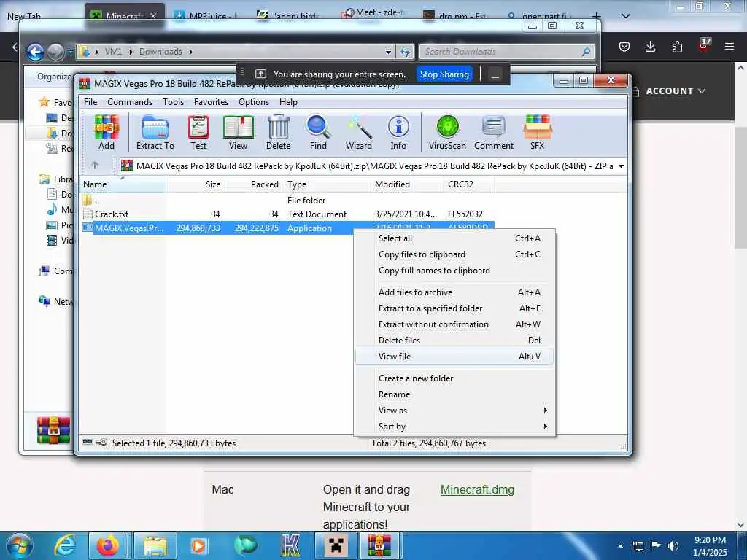Viewport: 747px width, 560px height.
Task: Sort by the Name column header
Action: coord(123,184)
